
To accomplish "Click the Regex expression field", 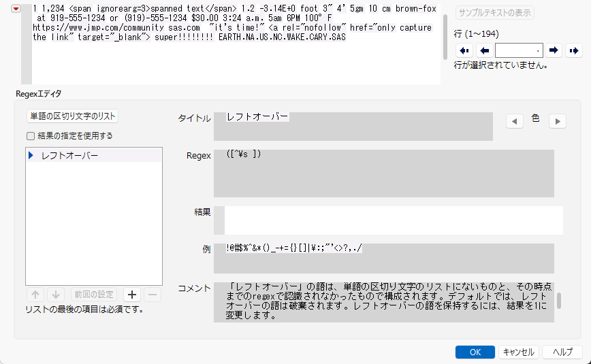I will point(384,173).
